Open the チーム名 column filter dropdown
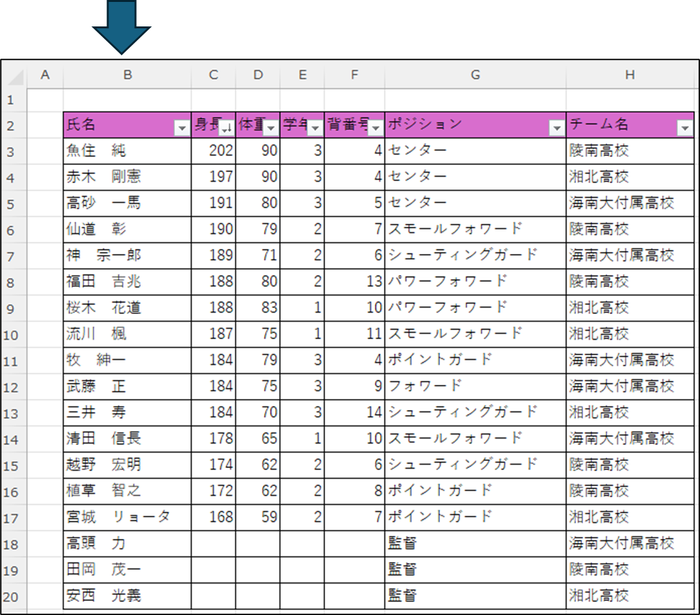The height and width of the screenshot is (615, 700). (685, 129)
